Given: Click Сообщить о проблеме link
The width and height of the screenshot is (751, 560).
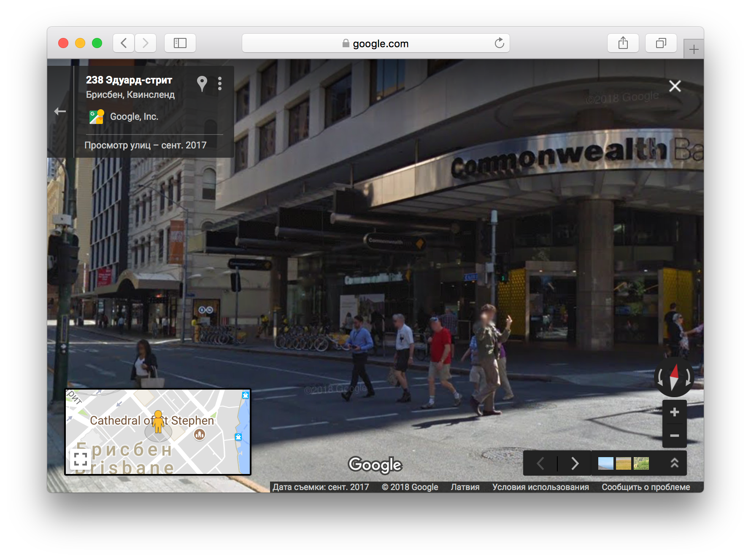Looking at the screenshot, I should [646, 487].
